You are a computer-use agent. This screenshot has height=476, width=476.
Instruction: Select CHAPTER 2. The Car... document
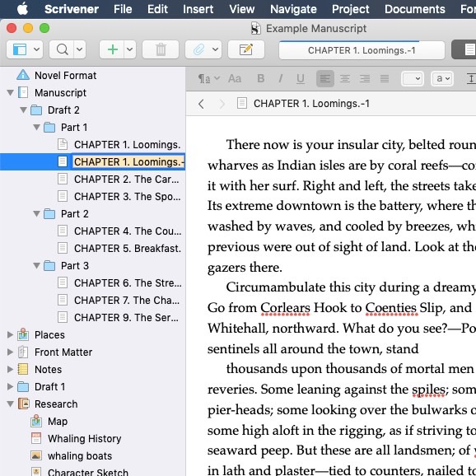click(127, 179)
